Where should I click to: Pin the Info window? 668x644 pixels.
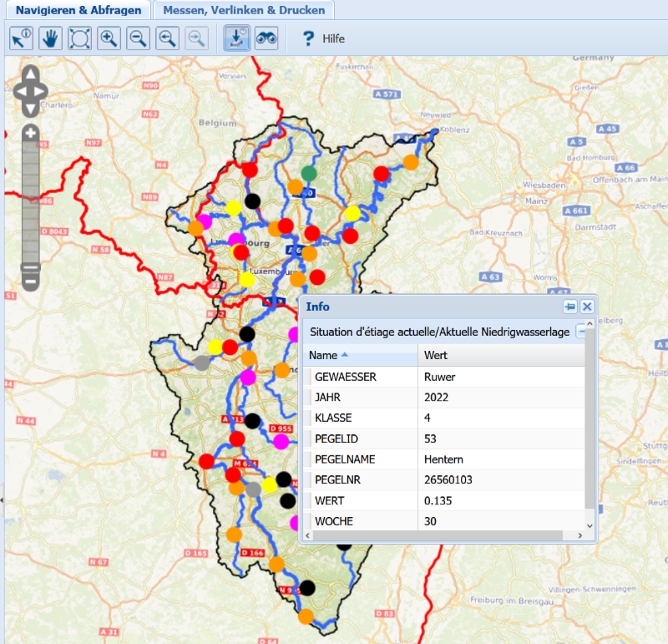click(x=569, y=307)
